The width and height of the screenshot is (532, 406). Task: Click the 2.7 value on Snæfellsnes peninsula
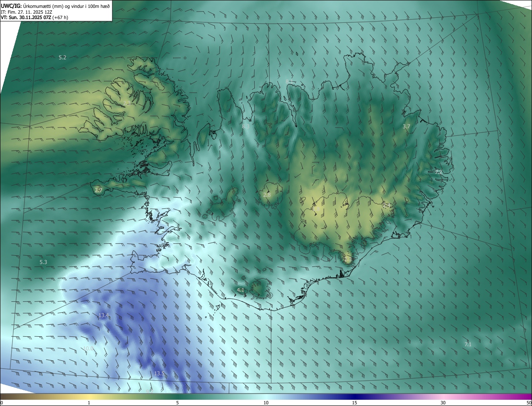(98, 190)
